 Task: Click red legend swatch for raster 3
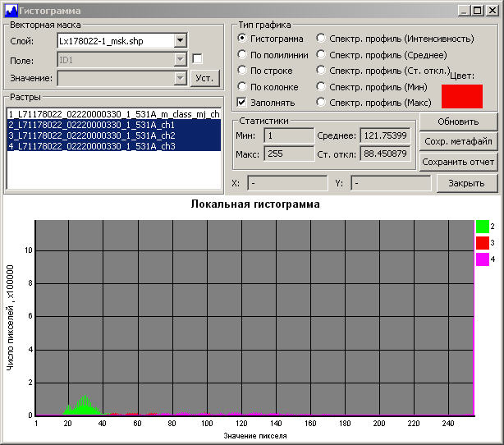pyautogui.click(x=482, y=243)
